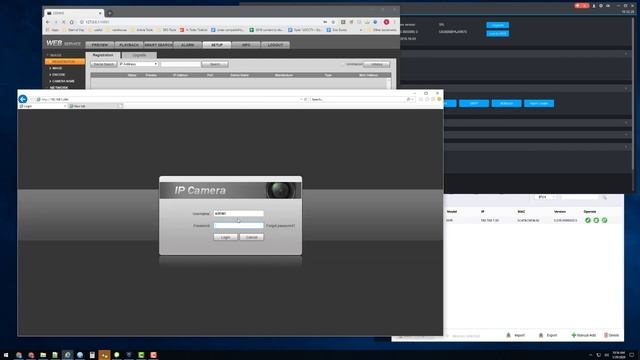Viewport: 640px width, 360px height.
Task: Select the Login tab in Internet Explorer
Action: point(43,106)
